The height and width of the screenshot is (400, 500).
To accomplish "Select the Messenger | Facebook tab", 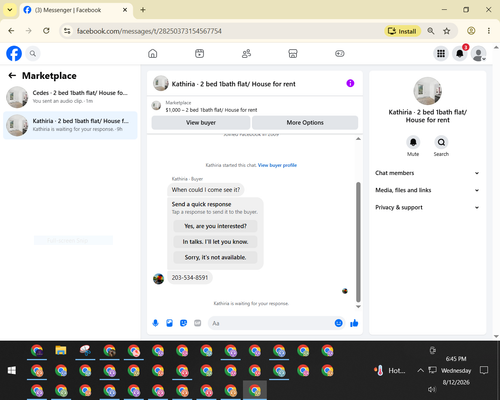I will click(x=76, y=10).
